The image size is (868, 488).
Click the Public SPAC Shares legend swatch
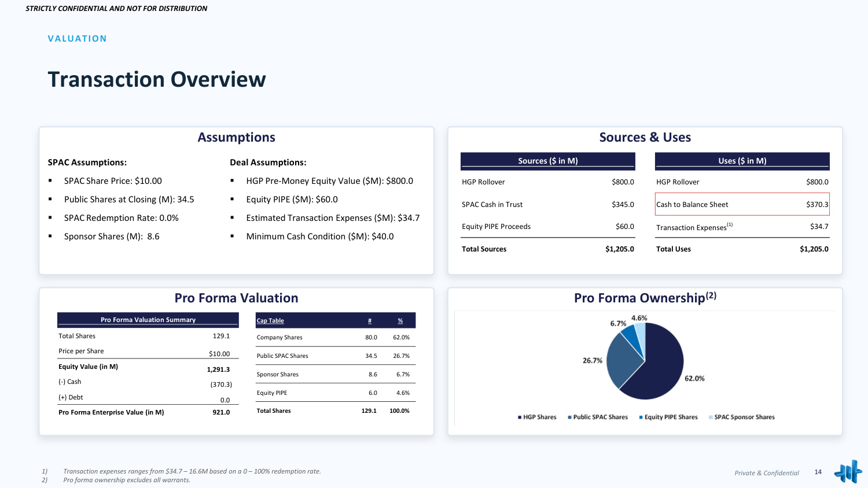coord(569,417)
